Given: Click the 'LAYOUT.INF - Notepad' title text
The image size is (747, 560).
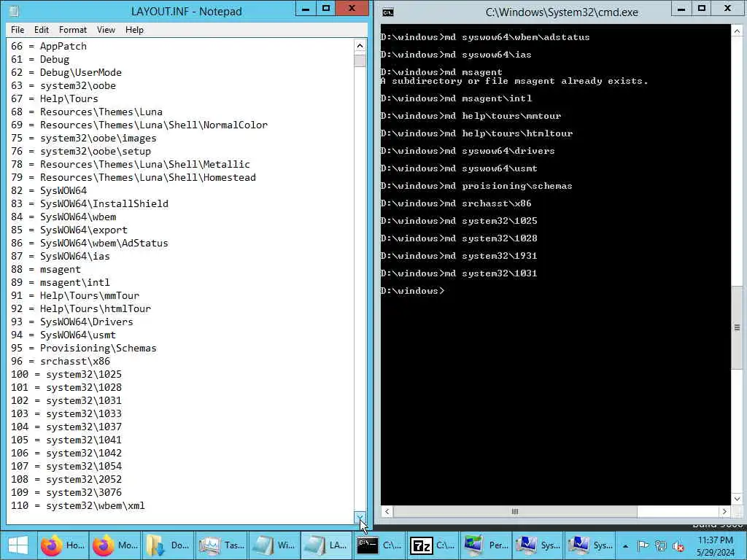Looking at the screenshot, I should point(187,12).
